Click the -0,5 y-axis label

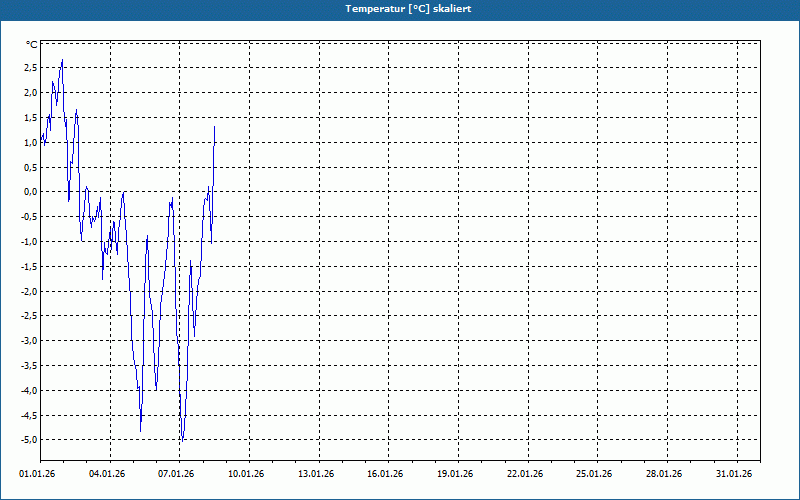click(29, 217)
